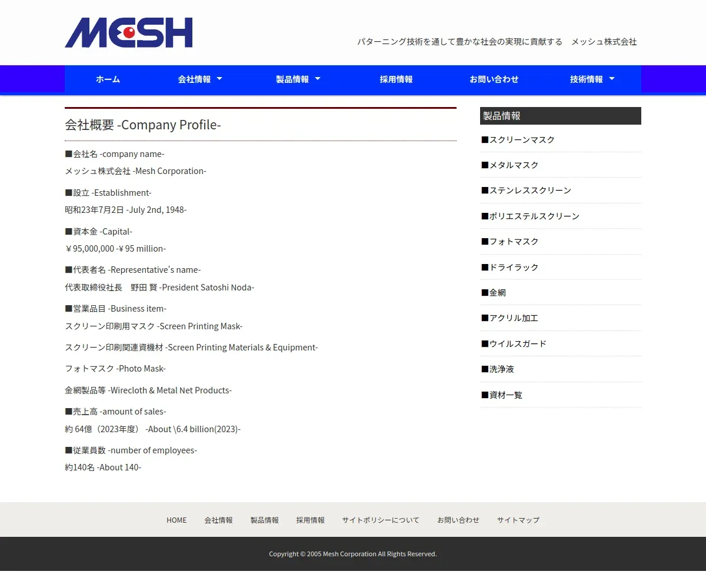Screen dimensions: 706x588
Task: Click the フォトマスク -Photo Mask- line
Action: pyautogui.click(x=115, y=369)
